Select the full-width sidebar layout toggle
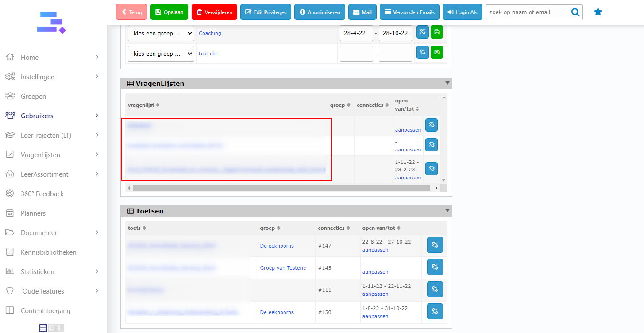 click(43, 328)
